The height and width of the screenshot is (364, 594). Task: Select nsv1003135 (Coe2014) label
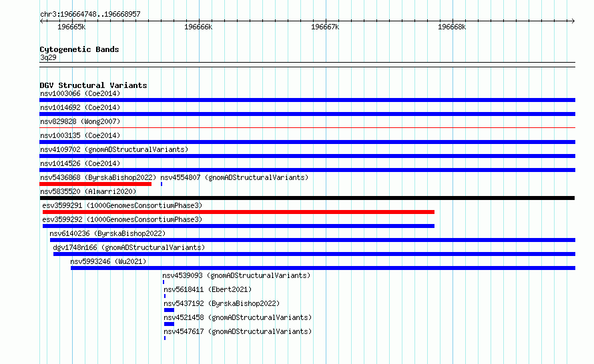pyautogui.click(x=80, y=135)
